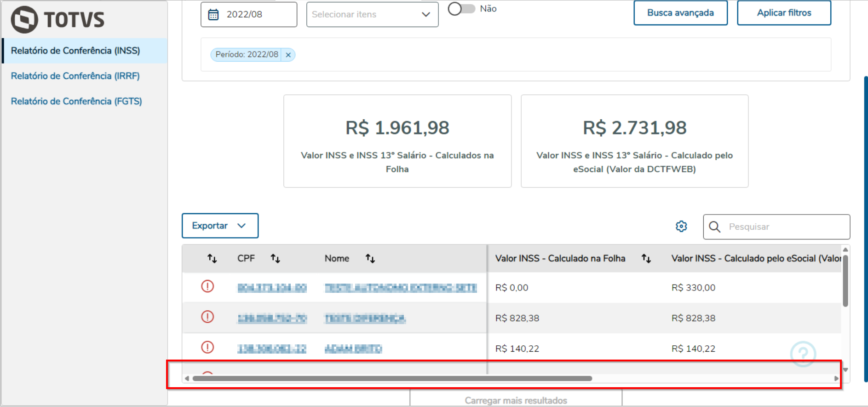The width and height of the screenshot is (868, 407).
Task: Click red warning icon in first row
Action: 207,287
